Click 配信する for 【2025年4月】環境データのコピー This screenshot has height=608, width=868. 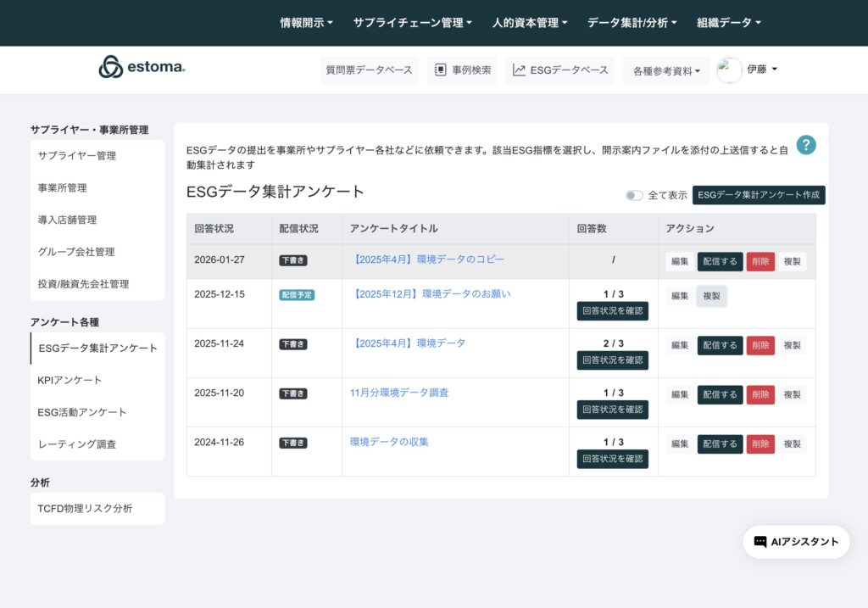pos(720,261)
